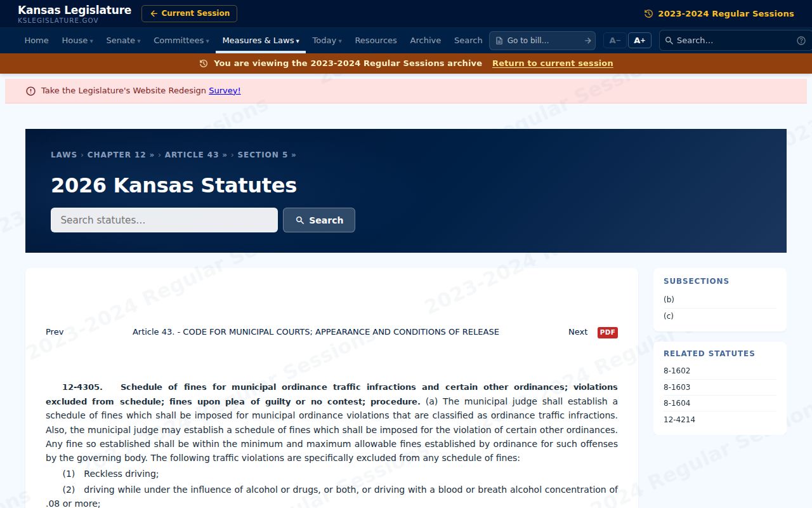This screenshot has height=508, width=812.
Task: Open the Archive menu item
Action: (425, 41)
